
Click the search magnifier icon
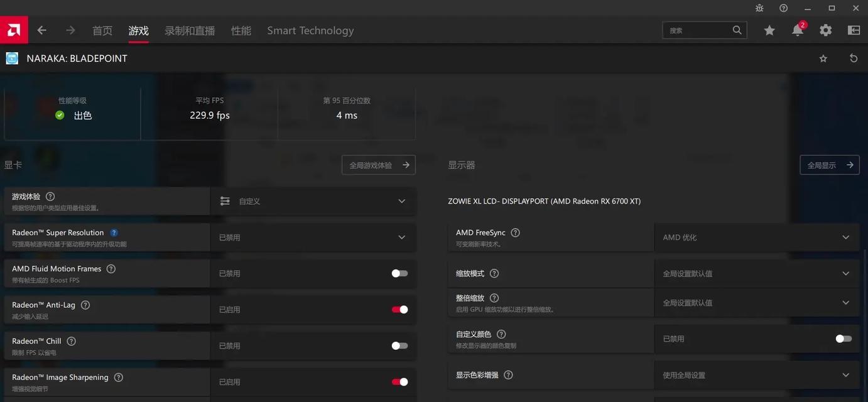[737, 30]
